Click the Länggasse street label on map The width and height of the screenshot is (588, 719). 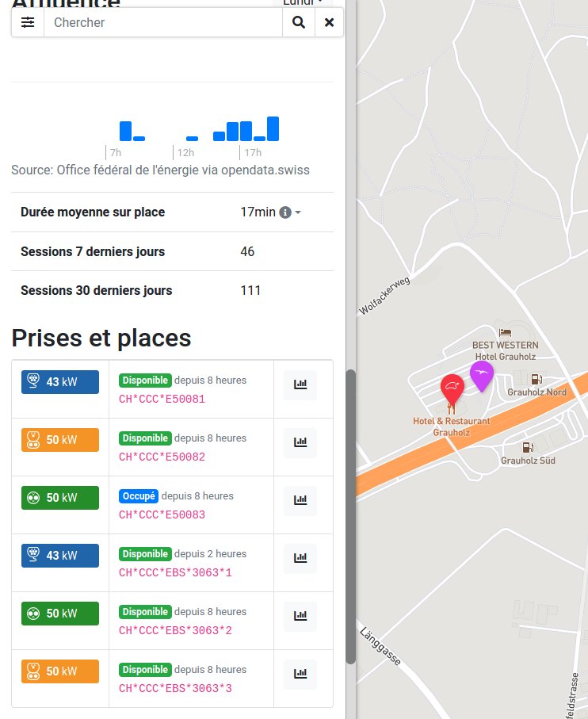pyautogui.click(x=380, y=646)
